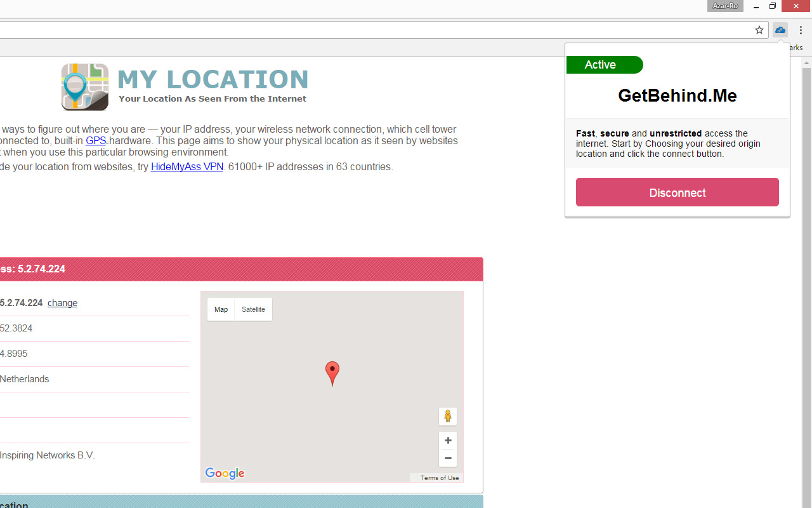Zoom out on the map

[x=448, y=458]
